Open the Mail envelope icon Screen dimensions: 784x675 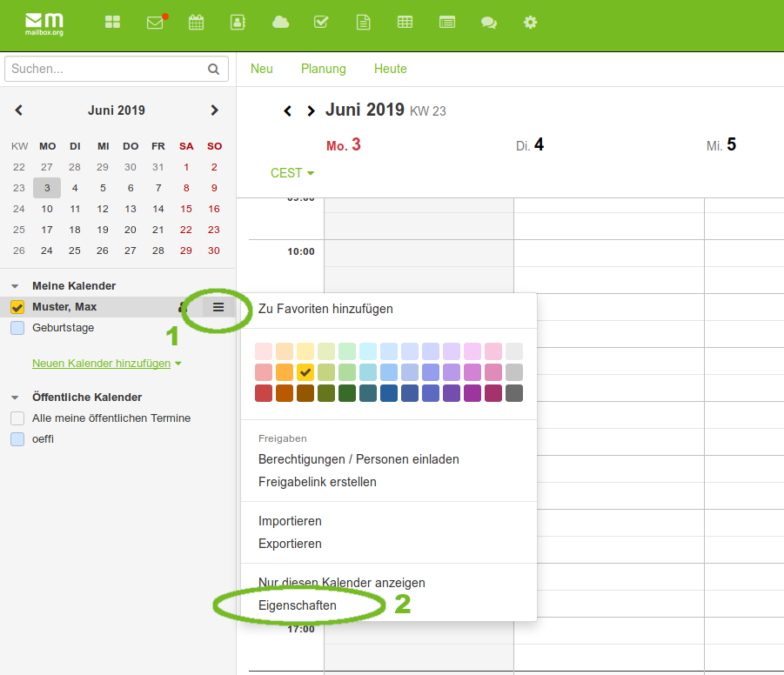pyautogui.click(x=156, y=22)
